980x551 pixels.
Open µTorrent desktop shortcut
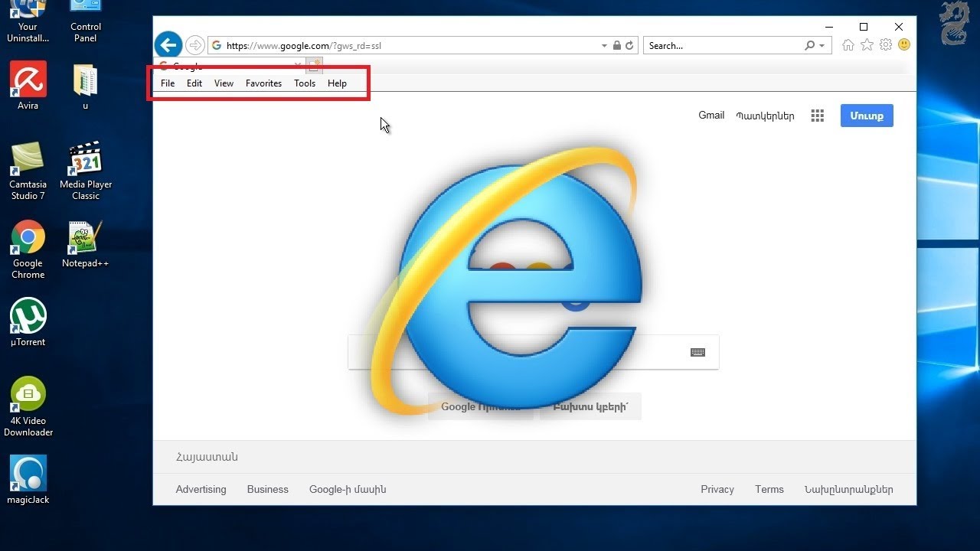[28, 323]
